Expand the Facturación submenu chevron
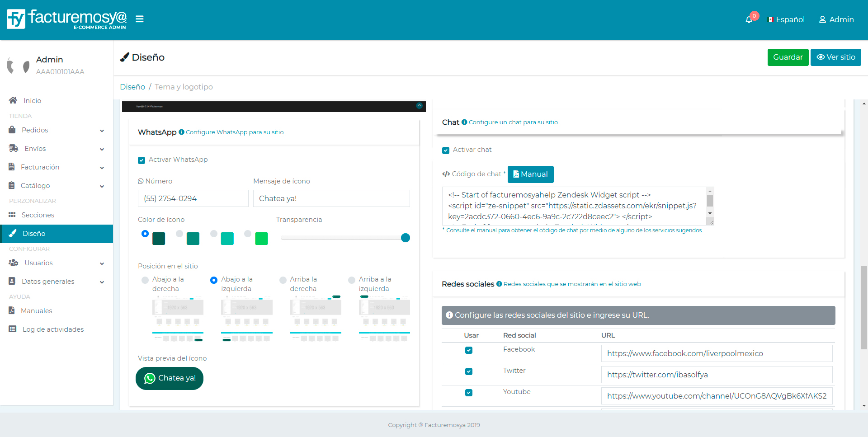Viewport: 868px width, 437px height. 102,168
